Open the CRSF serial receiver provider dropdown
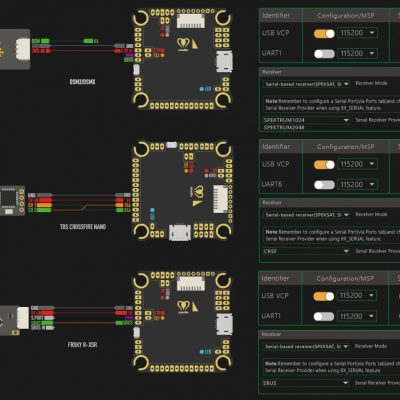 point(306,251)
